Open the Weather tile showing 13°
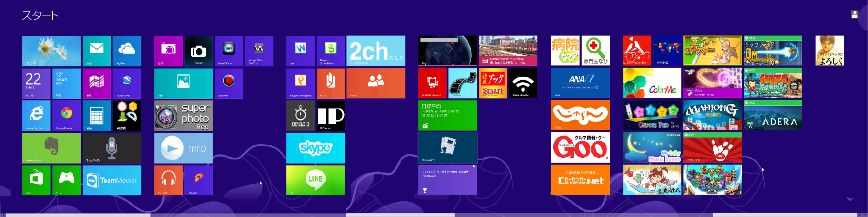Viewport: 868px width, 217px height. click(x=67, y=84)
